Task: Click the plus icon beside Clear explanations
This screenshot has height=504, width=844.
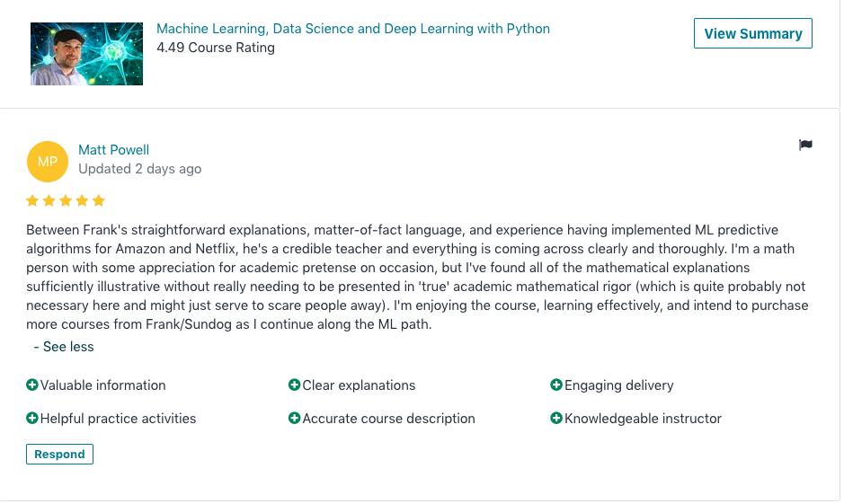Action: coord(294,385)
